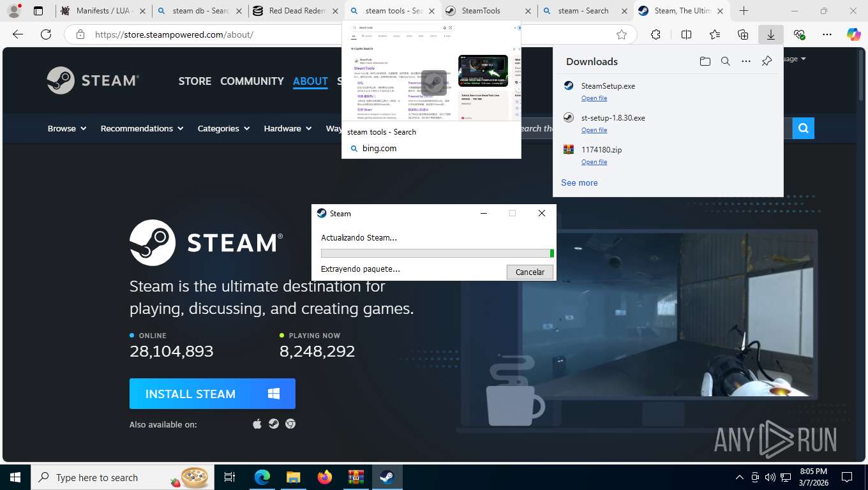Open the Edge profile icon
Screen dimensions: 868x490
(x=13, y=11)
